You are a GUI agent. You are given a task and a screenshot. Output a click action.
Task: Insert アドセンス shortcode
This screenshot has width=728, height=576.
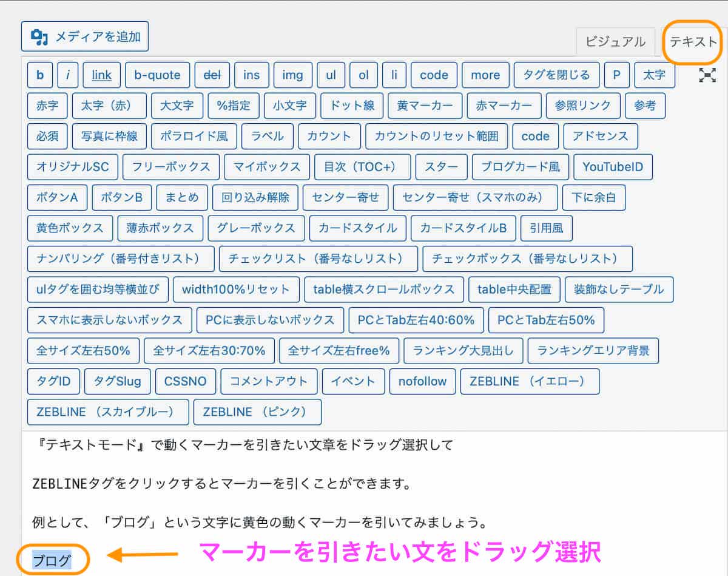[601, 136]
